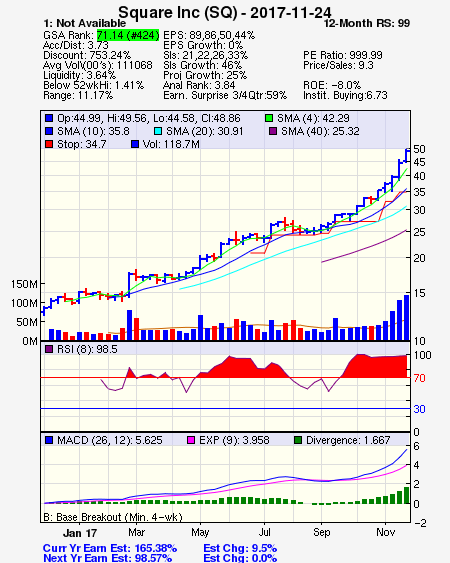Click the Range: 11.17% line
The height and width of the screenshot is (563, 450).
[78, 96]
